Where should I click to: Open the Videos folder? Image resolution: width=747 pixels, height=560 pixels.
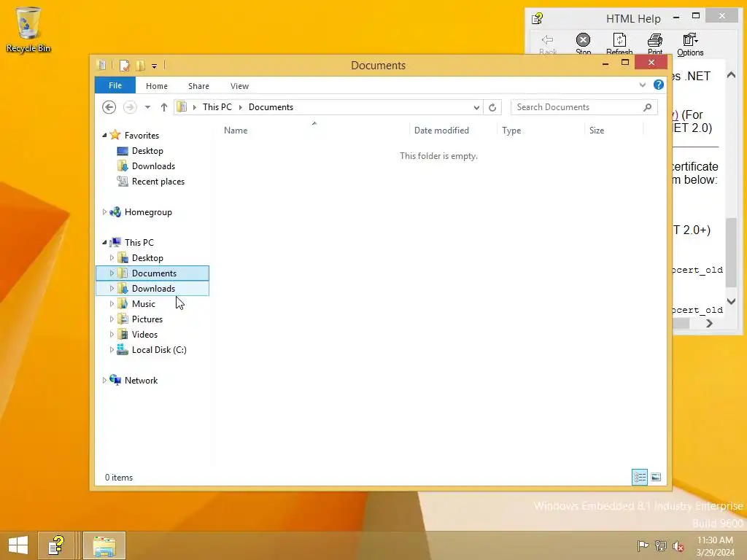click(x=144, y=334)
